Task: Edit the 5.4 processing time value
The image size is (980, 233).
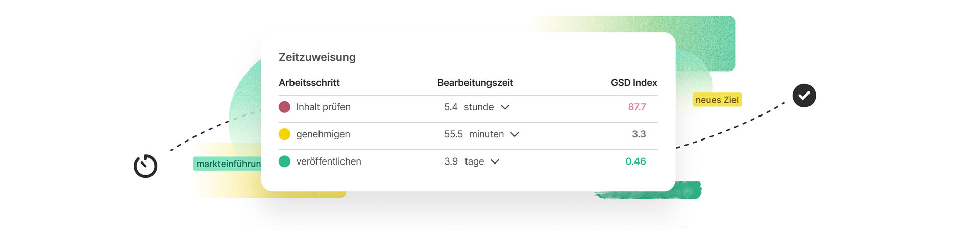Action: [x=451, y=107]
